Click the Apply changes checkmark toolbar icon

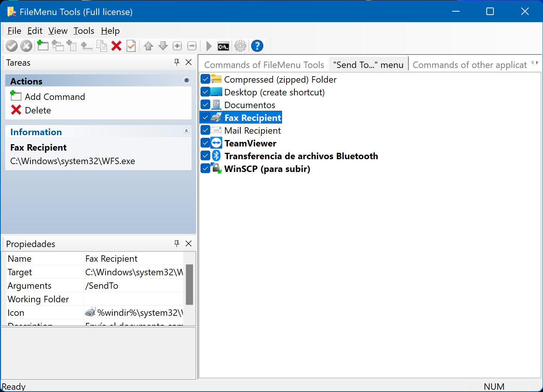(x=12, y=46)
